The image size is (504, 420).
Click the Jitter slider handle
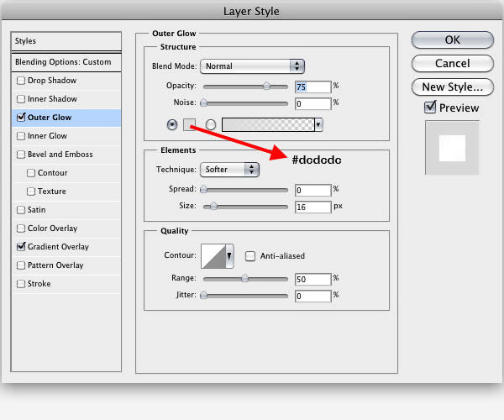[x=203, y=295]
